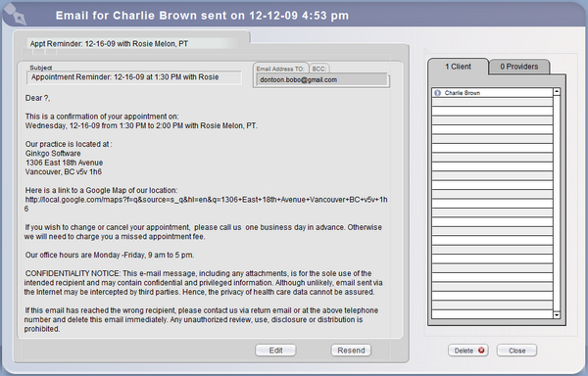Click 'CONFIDENTIALITY NOTICE' paragraph start
Image resolution: width=588 pixels, height=376 pixels.
point(73,273)
